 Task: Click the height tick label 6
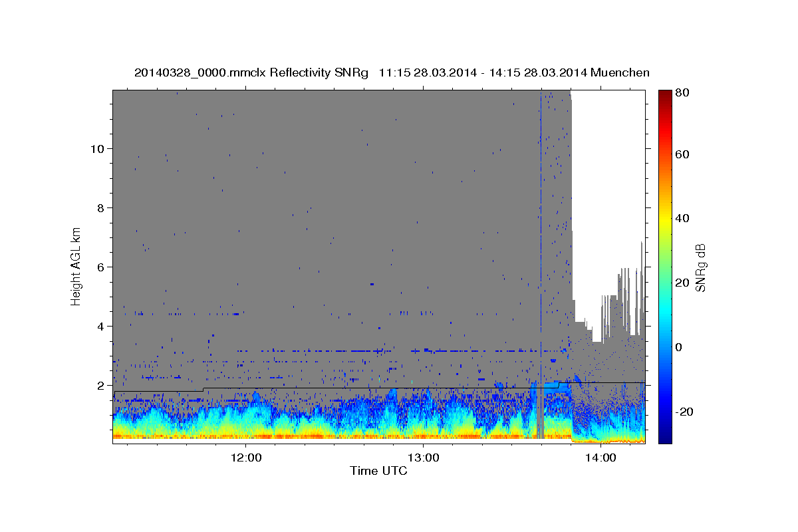click(x=99, y=267)
